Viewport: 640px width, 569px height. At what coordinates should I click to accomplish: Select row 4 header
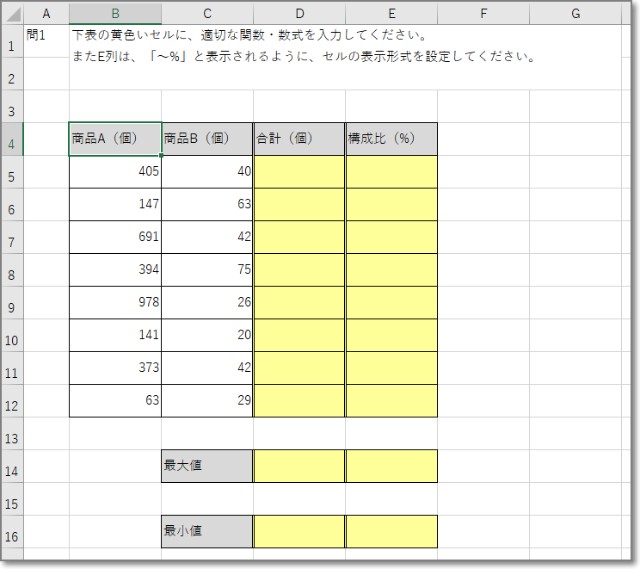pyautogui.click(x=11, y=140)
